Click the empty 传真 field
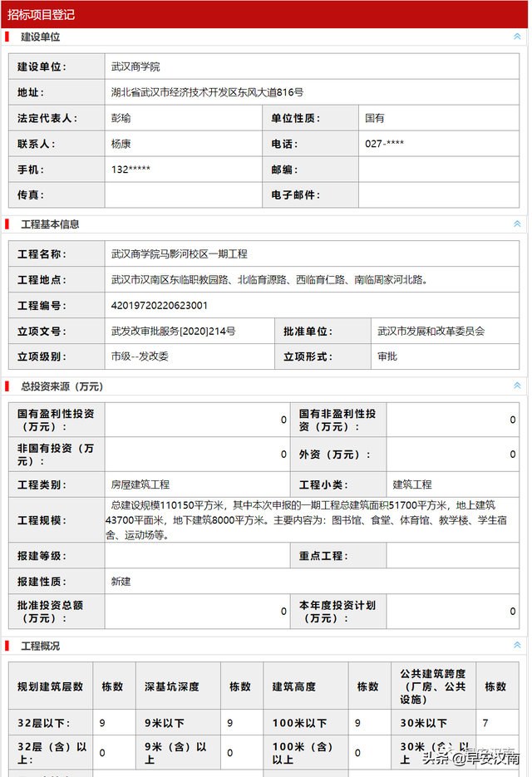The height and width of the screenshot is (777, 532). [183, 194]
